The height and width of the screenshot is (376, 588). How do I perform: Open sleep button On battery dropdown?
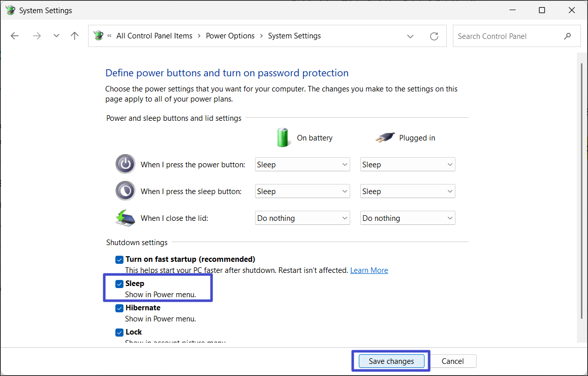(x=302, y=191)
